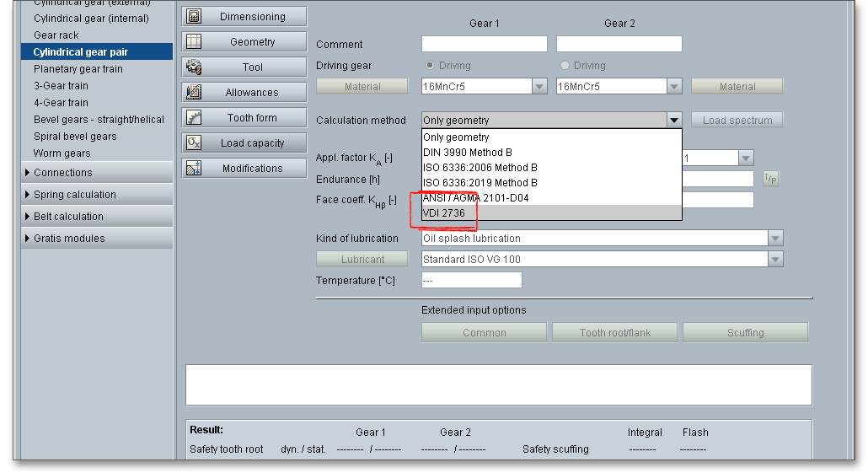This screenshot has width=868, height=473.
Task: Choose VDI 2736 from calculation methods
Action: pyautogui.click(x=444, y=213)
